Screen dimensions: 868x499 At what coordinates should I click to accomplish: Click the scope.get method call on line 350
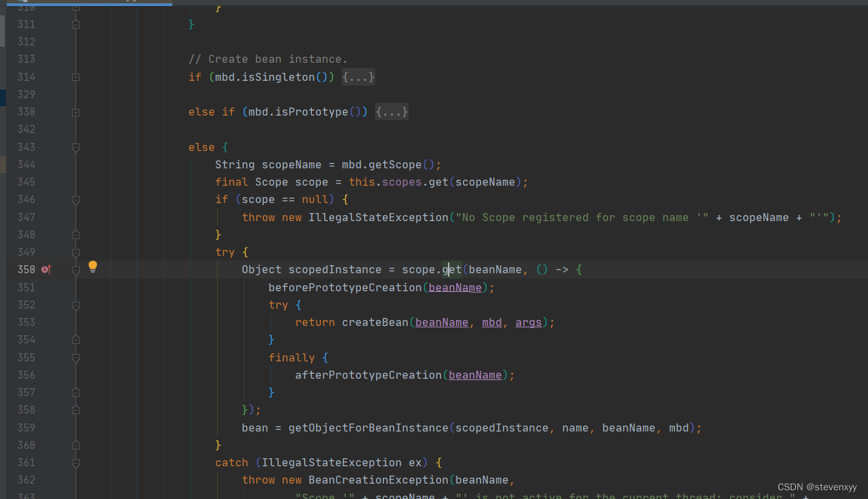tap(431, 270)
